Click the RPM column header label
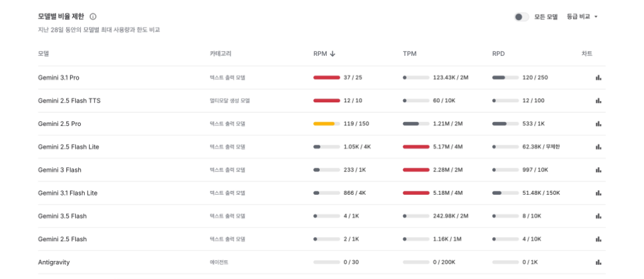 click(x=320, y=53)
